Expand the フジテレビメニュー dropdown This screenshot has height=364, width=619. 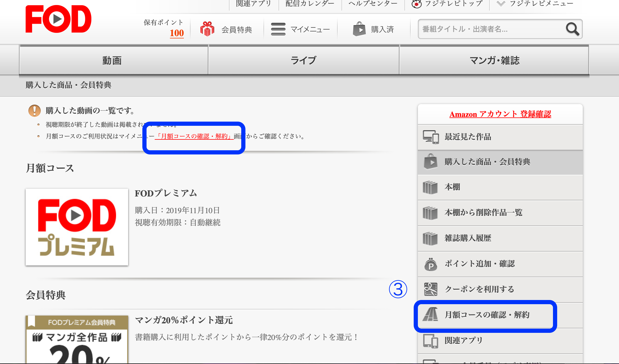535,4
